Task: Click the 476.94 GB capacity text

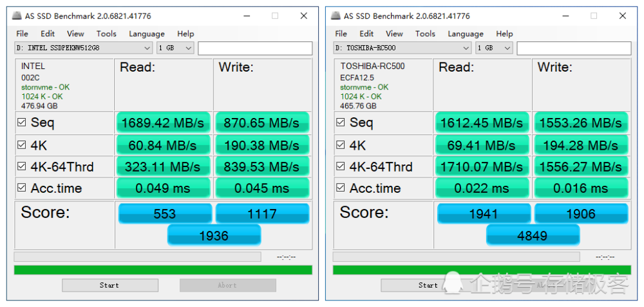Action: point(39,106)
